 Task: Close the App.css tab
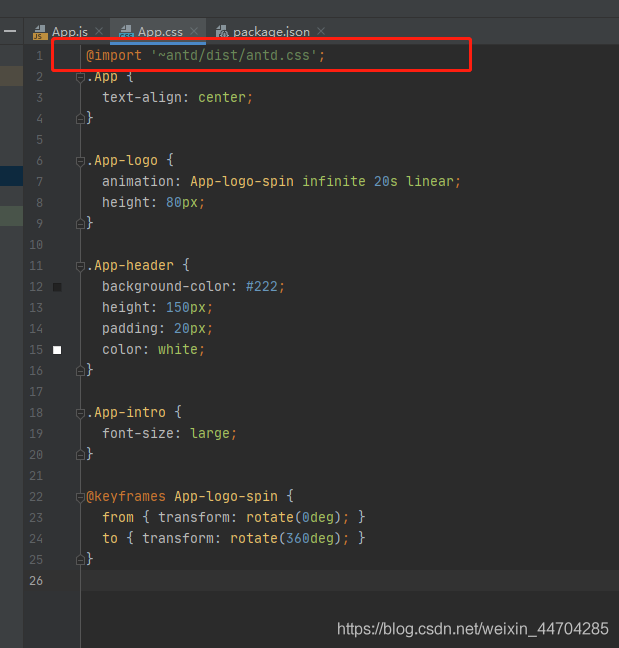(x=194, y=31)
